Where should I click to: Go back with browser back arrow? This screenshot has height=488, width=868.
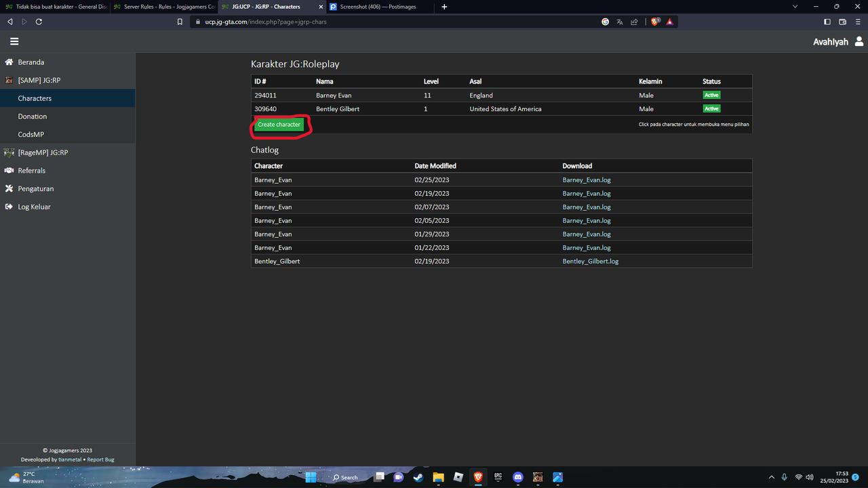[x=9, y=22]
